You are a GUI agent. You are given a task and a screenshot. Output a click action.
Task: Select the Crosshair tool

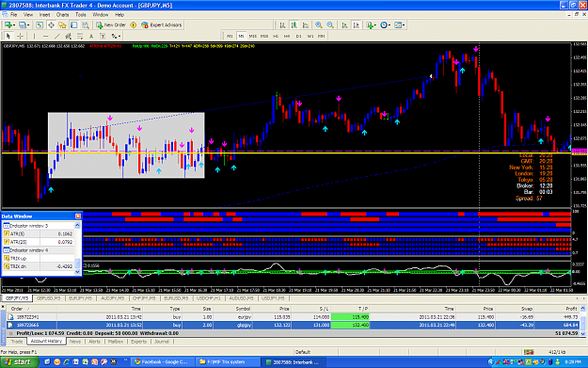21,36
